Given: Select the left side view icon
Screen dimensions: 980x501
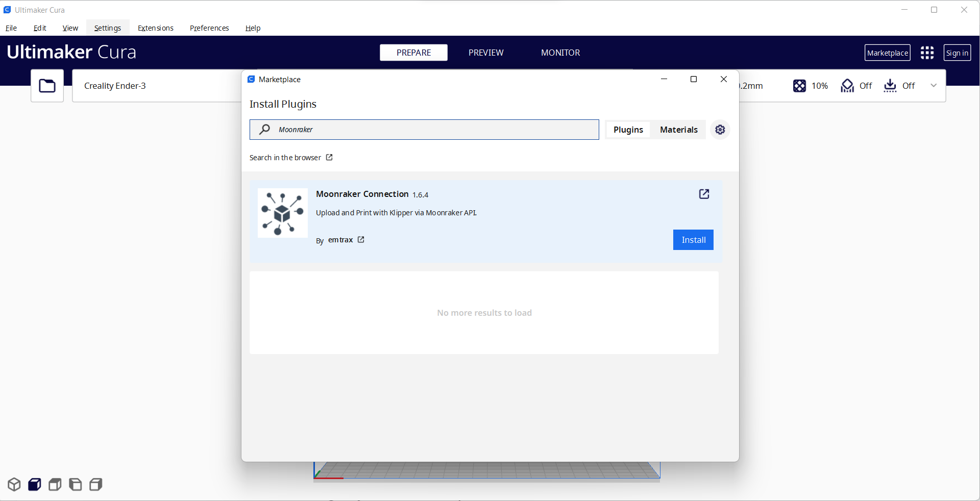Looking at the screenshot, I should pyautogui.click(x=76, y=484).
